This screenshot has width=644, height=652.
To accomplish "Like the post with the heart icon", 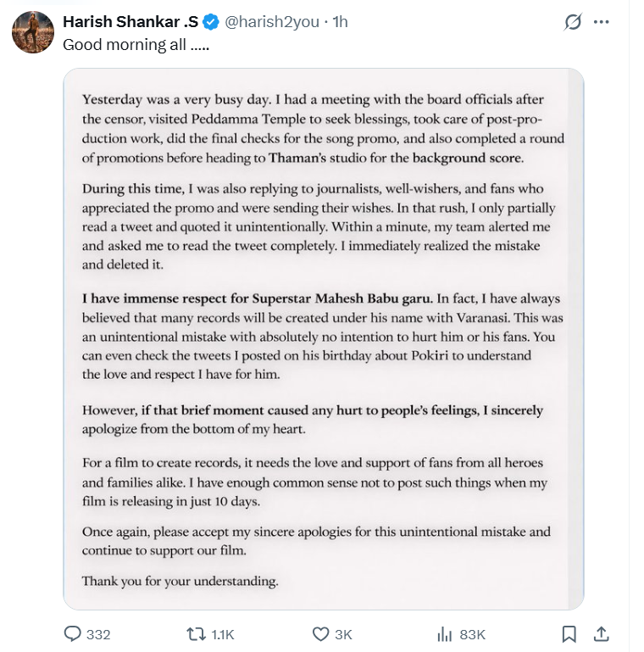I will 320,634.
